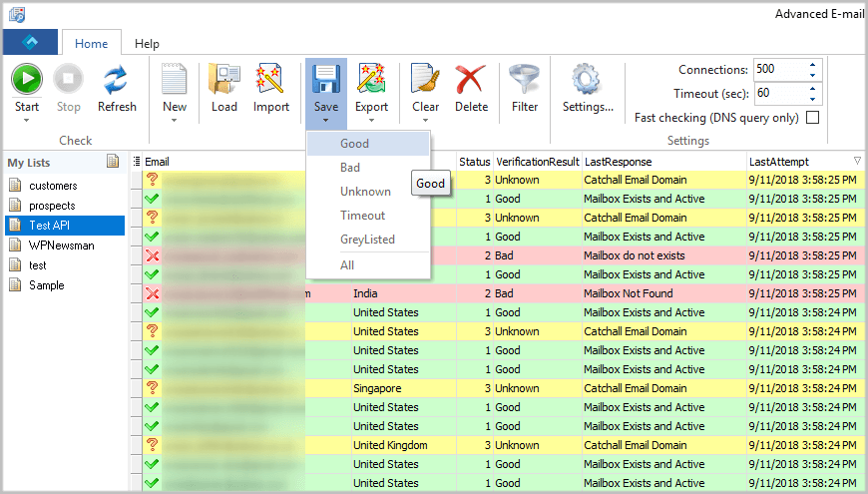
Task: Choose All in Save menu
Action: click(x=368, y=265)
